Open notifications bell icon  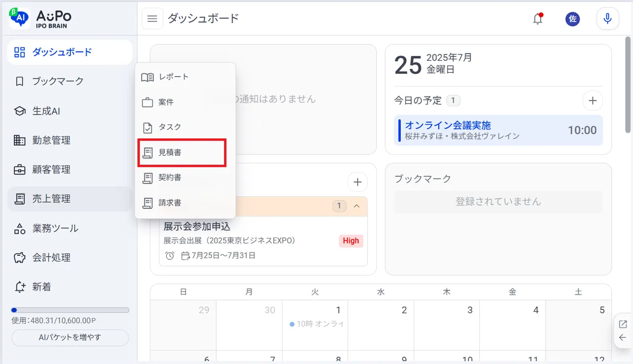(538, 19)
